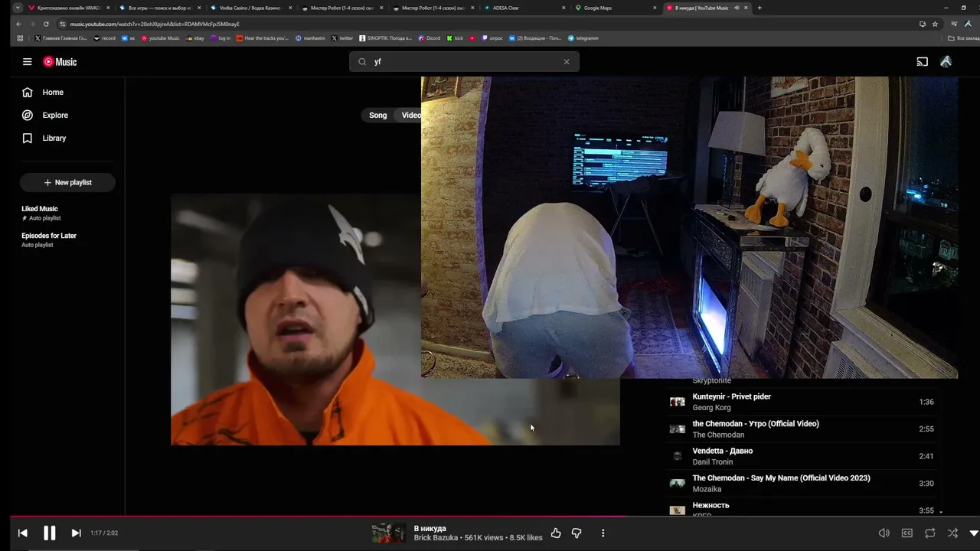Open the Brick Bazuka artist link
980x551 pixels.
pos(436,538)
